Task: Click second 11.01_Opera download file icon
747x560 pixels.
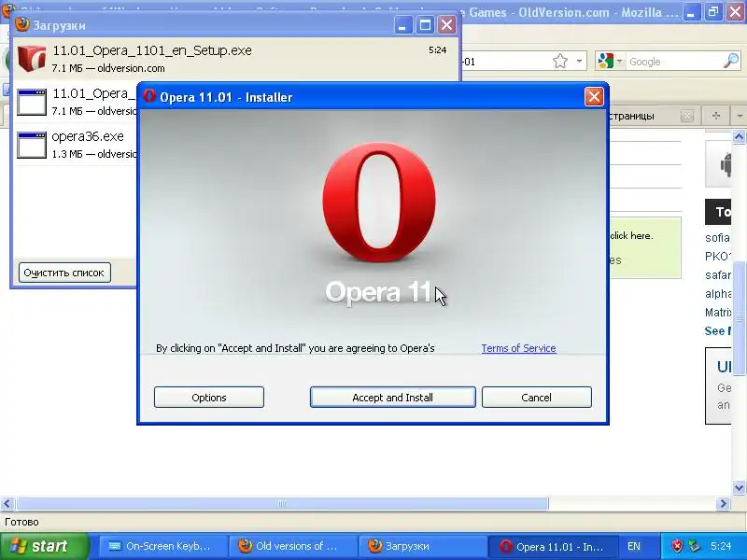Action: click(x=32, y=102)
